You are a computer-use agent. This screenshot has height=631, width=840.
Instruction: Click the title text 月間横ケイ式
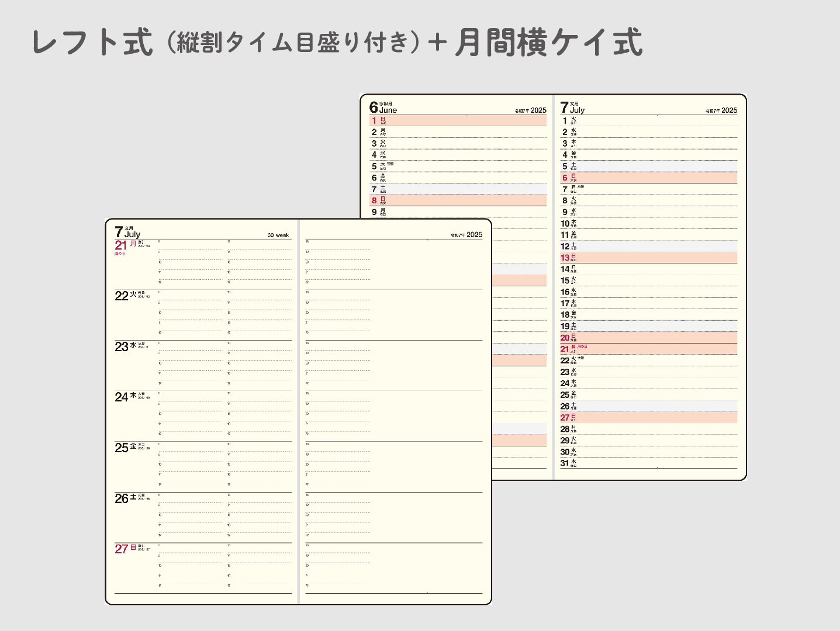coord(548,43)
